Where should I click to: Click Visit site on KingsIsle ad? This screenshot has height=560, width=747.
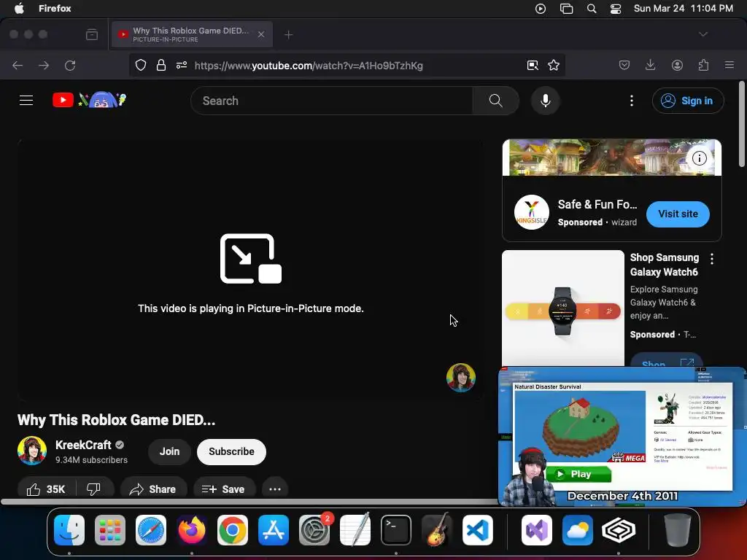pos(678,214)
